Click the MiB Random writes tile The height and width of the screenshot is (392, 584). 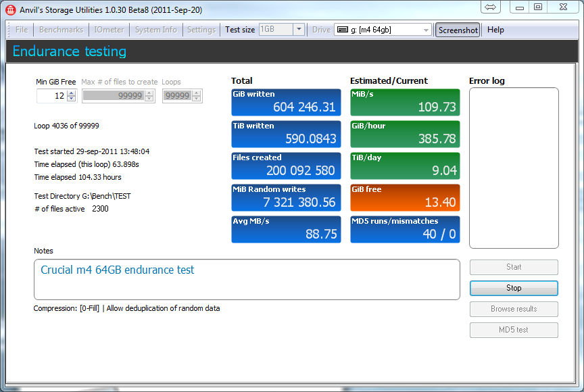point(286,197)
